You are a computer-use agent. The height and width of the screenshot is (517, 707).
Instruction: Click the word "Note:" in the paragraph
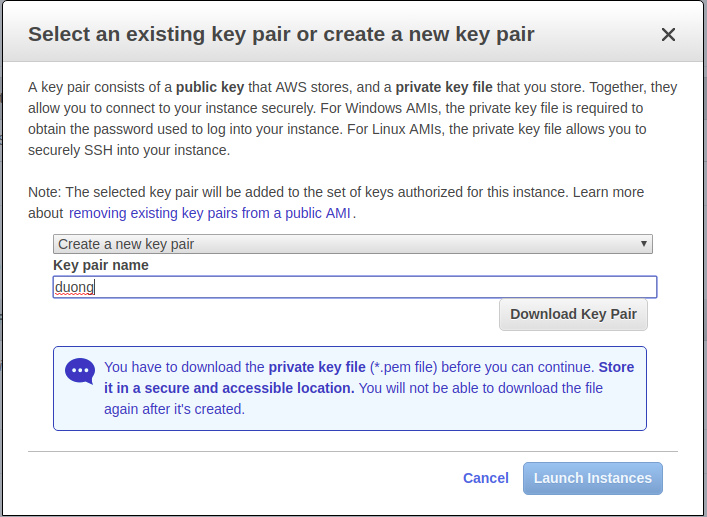point(45,192)
